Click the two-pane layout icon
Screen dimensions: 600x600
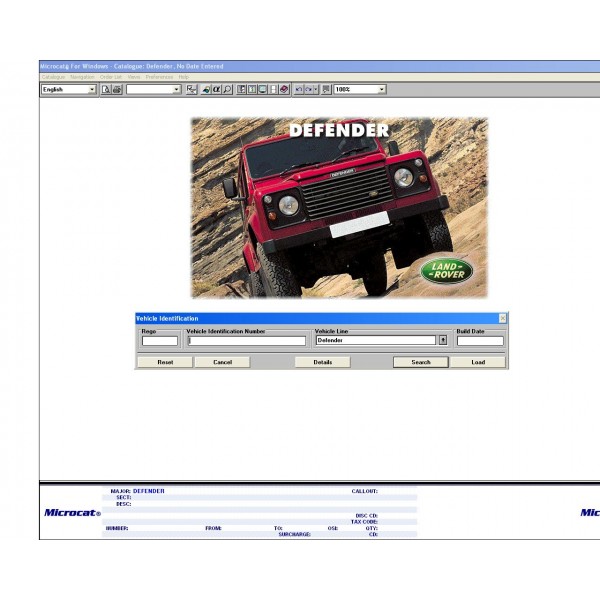(x=252, y=90)
